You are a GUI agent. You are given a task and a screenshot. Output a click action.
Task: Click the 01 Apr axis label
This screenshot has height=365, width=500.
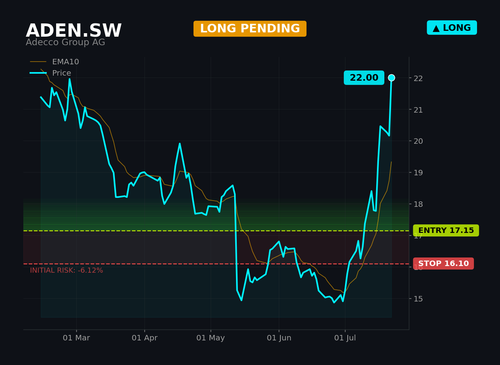(x=144, y=338)
